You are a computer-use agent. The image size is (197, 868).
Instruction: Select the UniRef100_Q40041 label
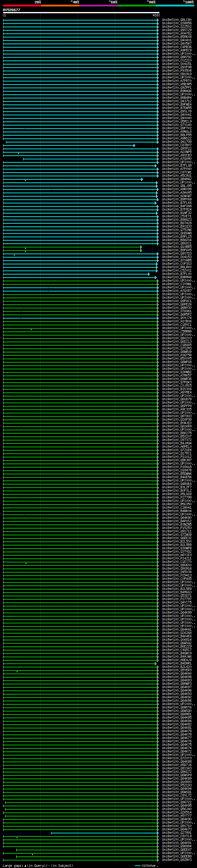(176, 115)
